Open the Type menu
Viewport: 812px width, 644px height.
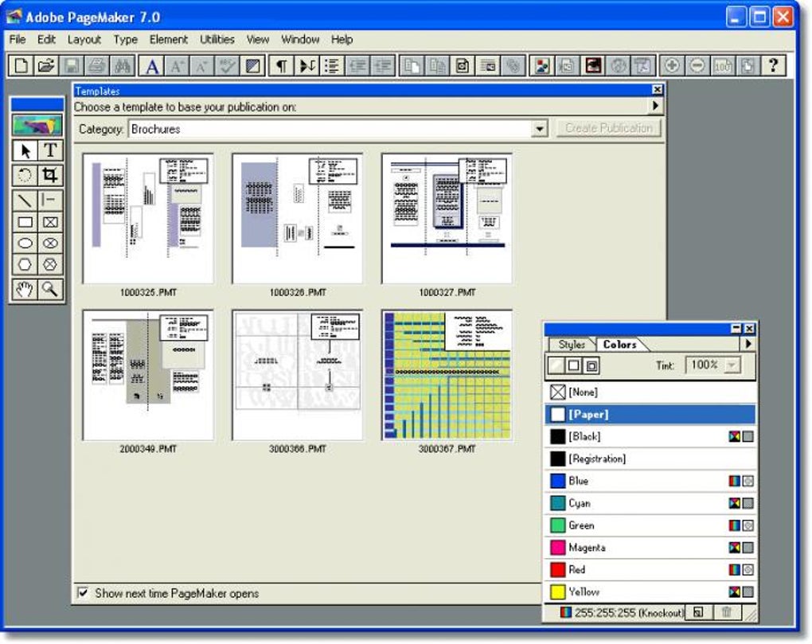(125, 39)
